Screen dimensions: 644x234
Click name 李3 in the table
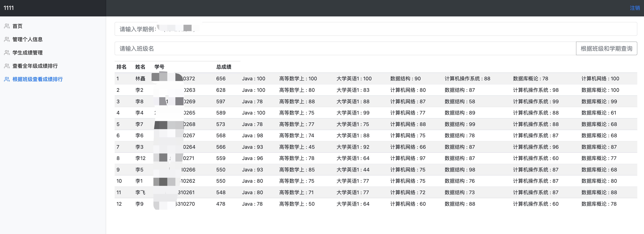(x=139, y=147)
